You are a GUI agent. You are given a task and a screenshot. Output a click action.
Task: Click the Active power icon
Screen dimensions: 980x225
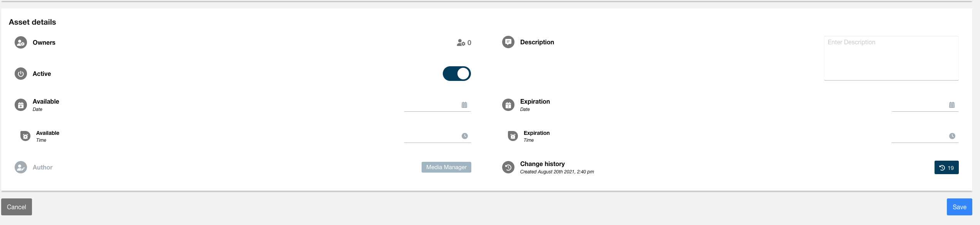pos(21,74)
